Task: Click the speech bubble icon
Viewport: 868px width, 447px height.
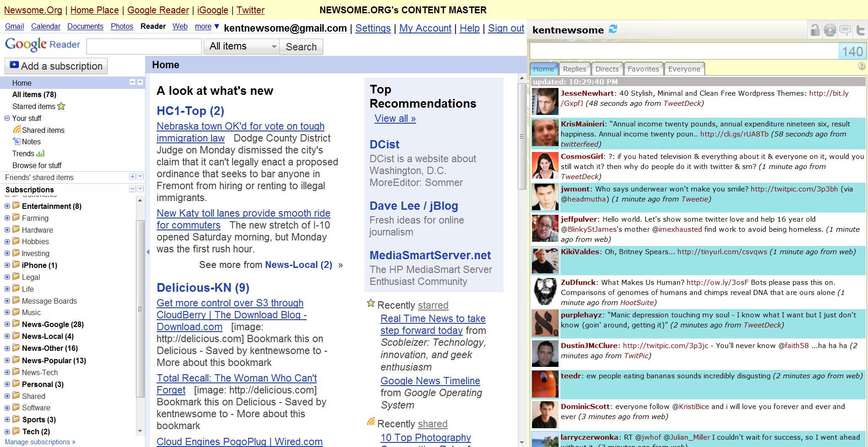Action: coord(845,30)
